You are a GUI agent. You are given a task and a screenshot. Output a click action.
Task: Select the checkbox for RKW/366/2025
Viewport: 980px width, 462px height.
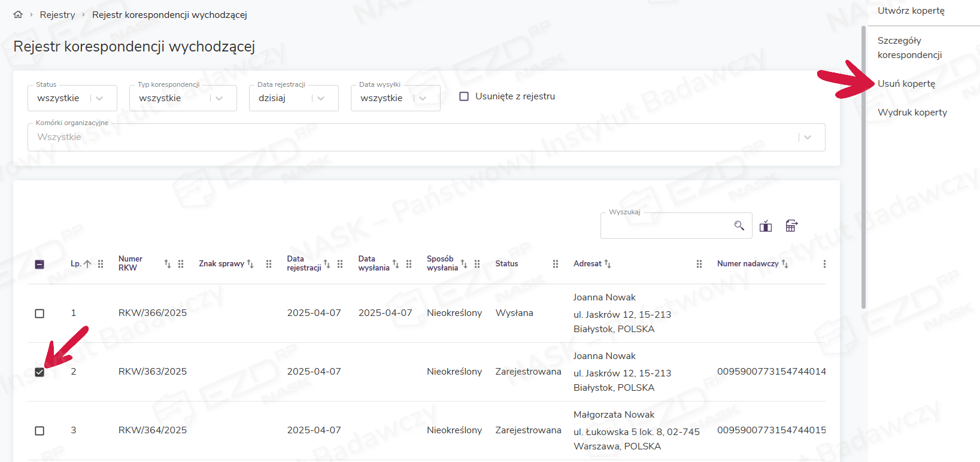click(40, 314)
